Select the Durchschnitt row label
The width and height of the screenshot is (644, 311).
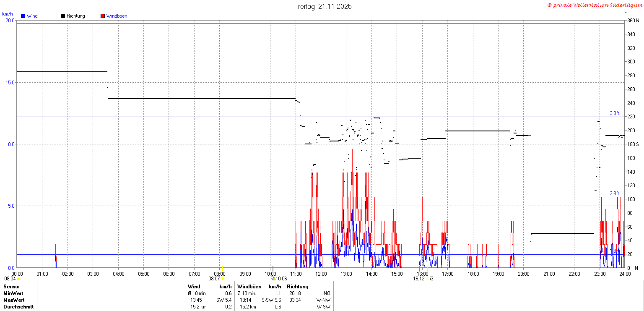point(18,307)
